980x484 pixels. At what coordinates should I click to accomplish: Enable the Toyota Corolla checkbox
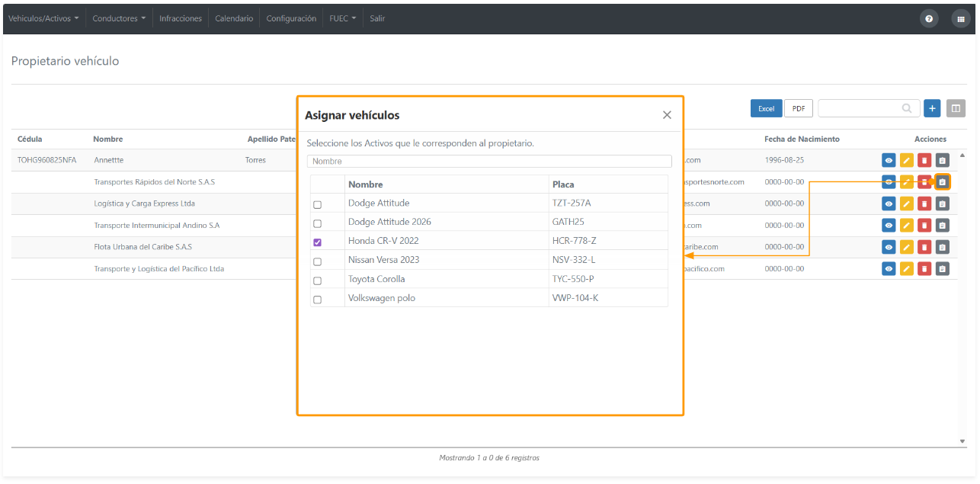(x=318, y=280)
